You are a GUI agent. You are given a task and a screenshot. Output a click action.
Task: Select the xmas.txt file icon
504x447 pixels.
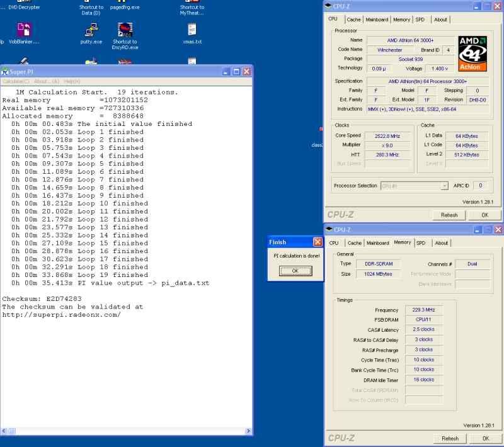(192, 30)
